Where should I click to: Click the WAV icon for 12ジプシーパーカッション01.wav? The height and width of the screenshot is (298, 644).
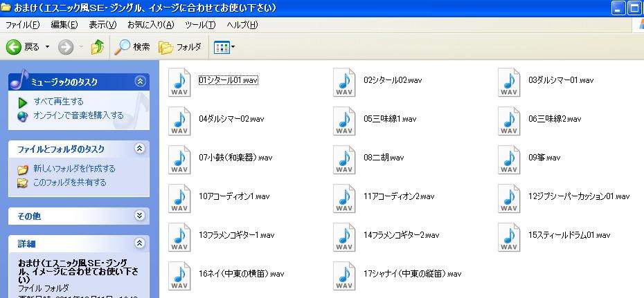pos(509,198)
